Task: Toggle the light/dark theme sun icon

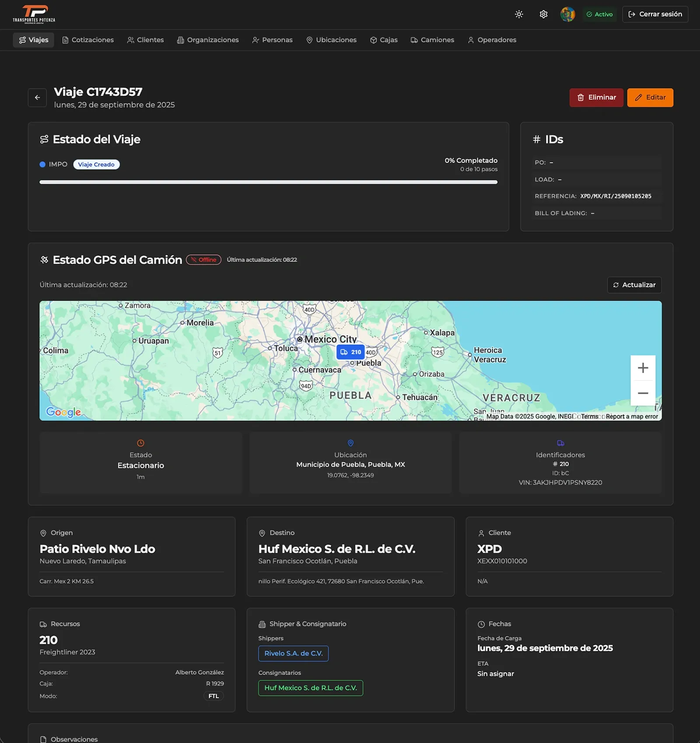Action: tap(519, 14)
